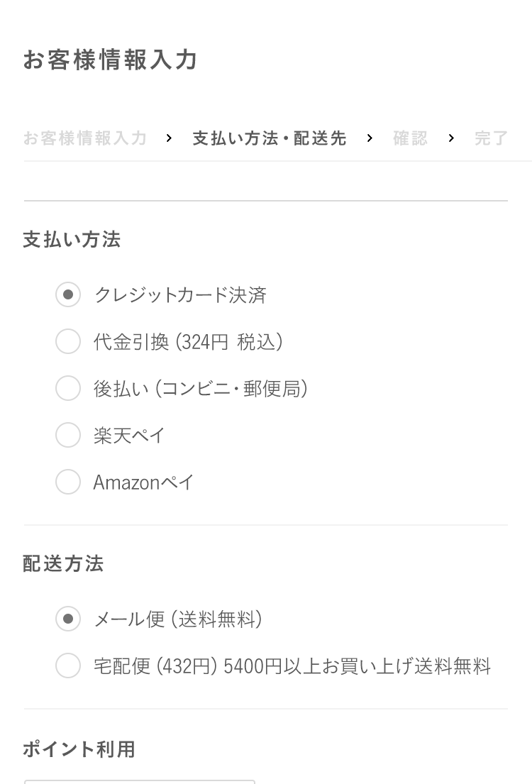Choose 代金引換 (324円 税込) payment option
The width and height of the screenshot is (532, 784).
coord(68,341)
